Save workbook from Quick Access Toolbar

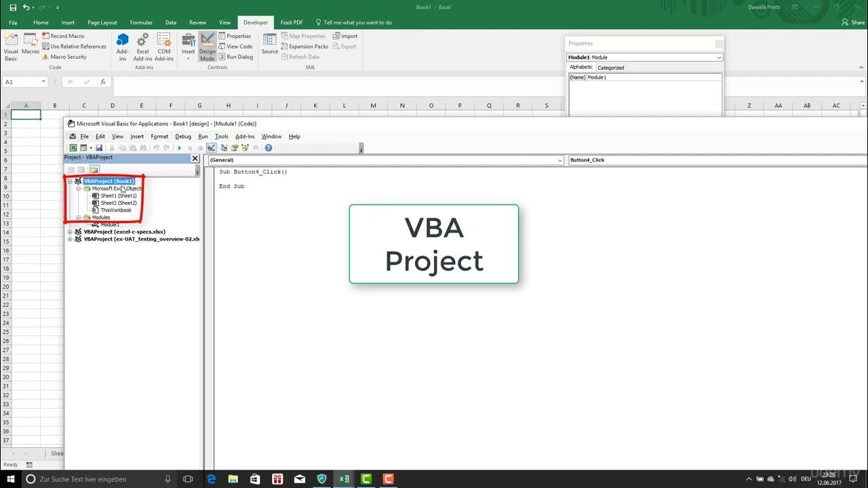click(13, 7)
